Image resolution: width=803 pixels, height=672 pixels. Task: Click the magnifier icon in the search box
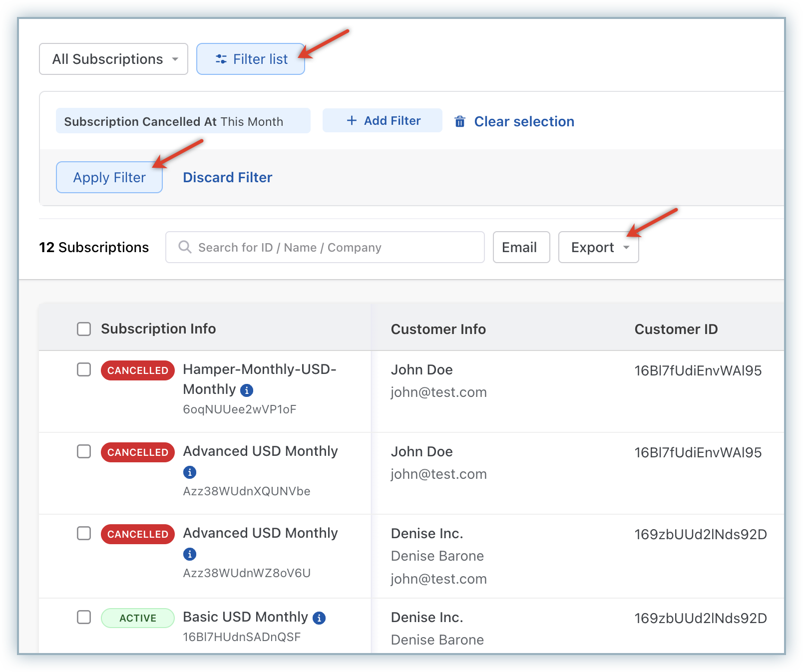click(185, 247)
